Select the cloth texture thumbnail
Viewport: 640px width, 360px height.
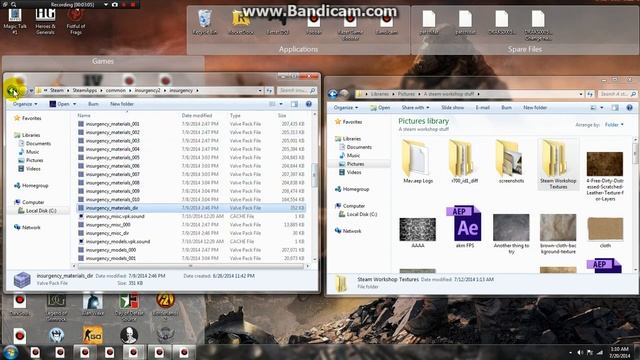point(605,232)
